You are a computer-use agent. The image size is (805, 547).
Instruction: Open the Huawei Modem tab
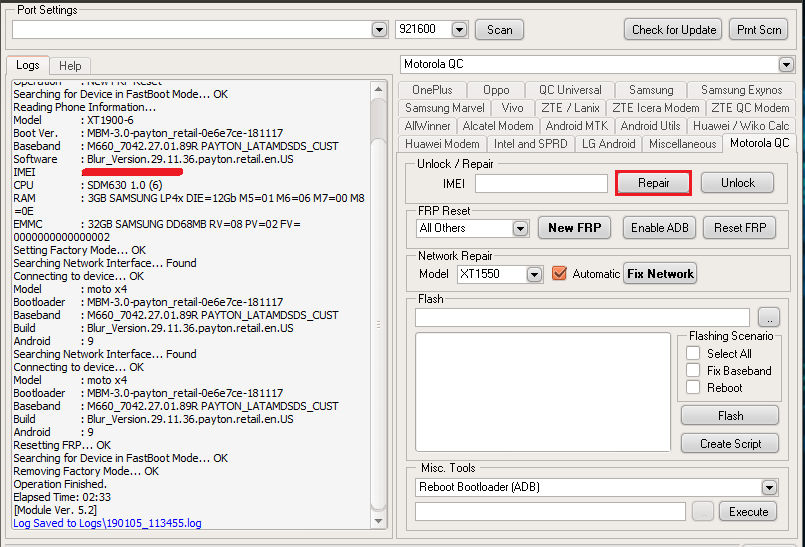coord(442,144)
